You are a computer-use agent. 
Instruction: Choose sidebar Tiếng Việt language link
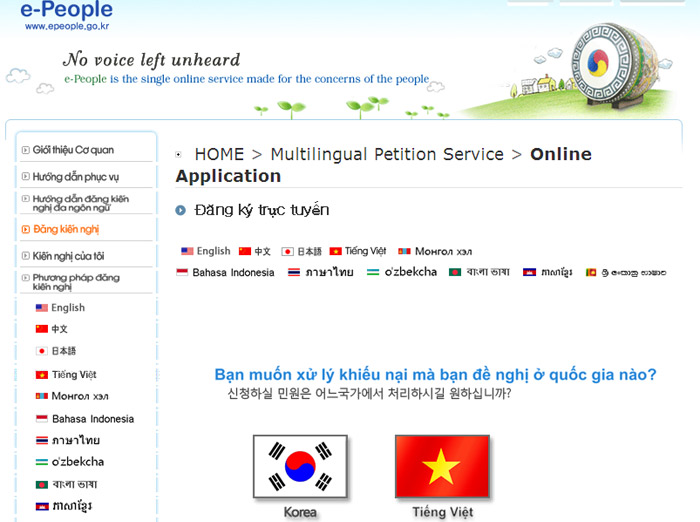point(74,375)
